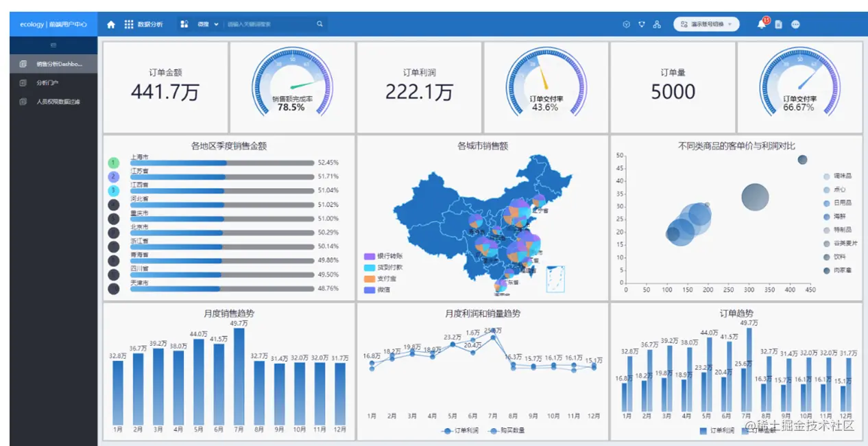
Task: Click the icon beside 人员权限数据过滤 item
Action: [23, 102]
